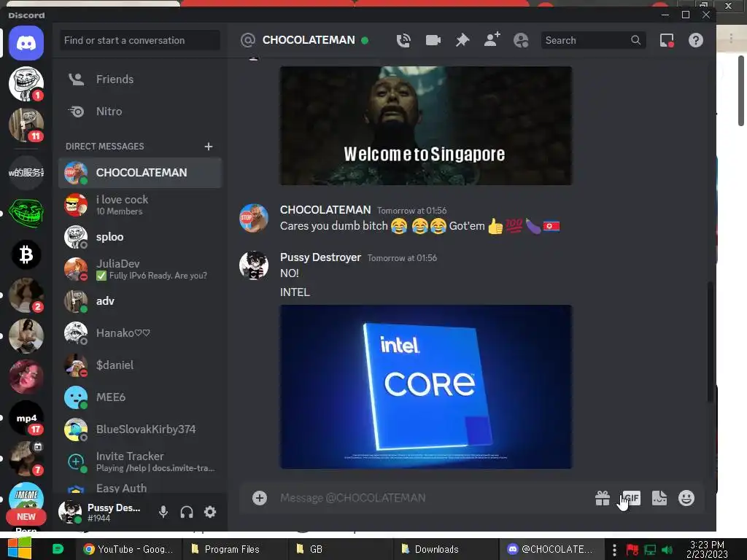Viewport: 747px width, 560px height.
Task: Open the Friends tab
Action: pos(140,79)
